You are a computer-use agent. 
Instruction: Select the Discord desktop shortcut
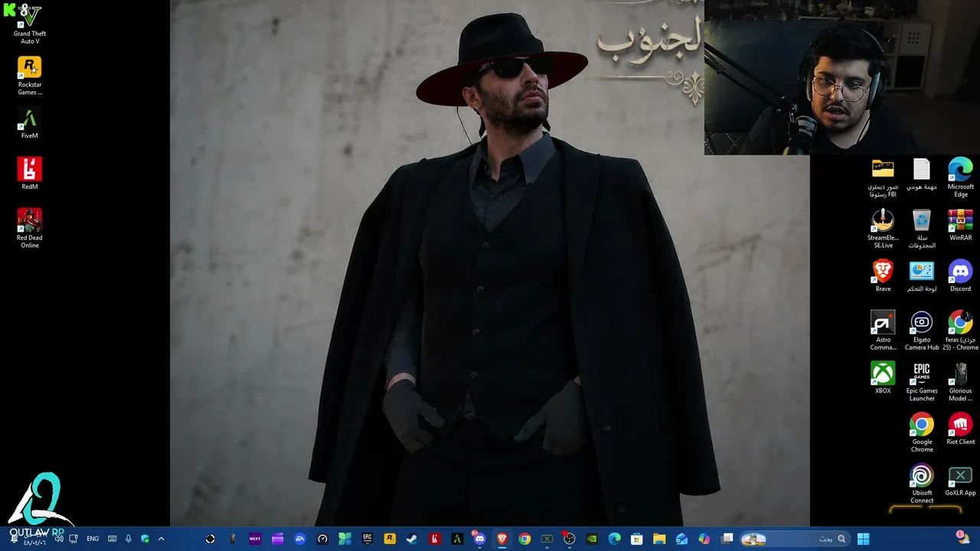pyautogui.click(x=960, y=276)
